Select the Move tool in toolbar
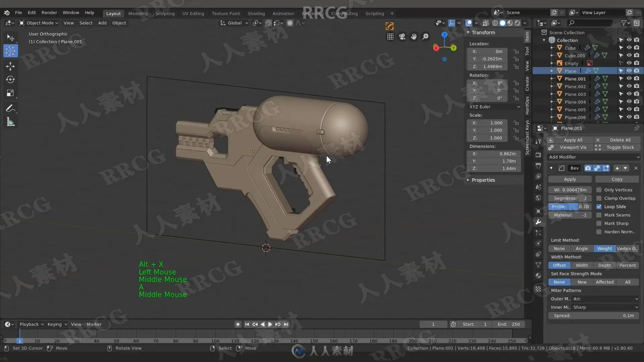Screen dimensions: 644x362 tap(10, 66)
